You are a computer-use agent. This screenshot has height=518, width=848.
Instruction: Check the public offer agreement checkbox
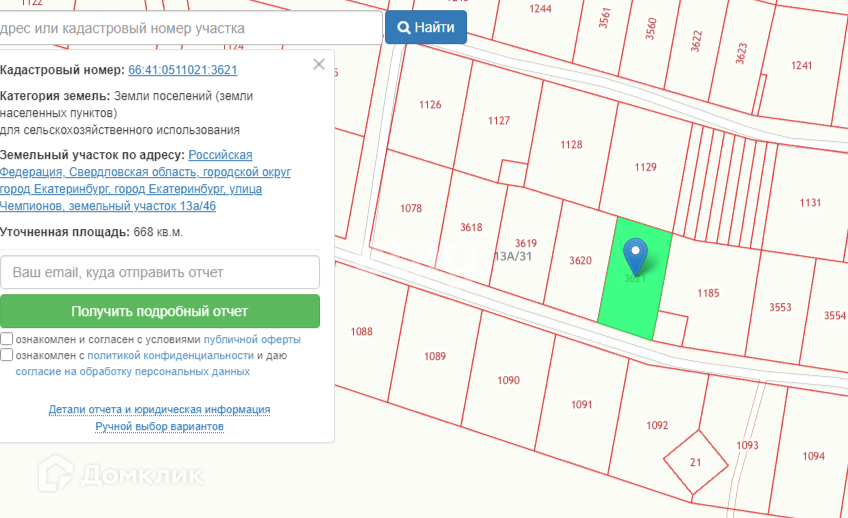click(6, 339)
